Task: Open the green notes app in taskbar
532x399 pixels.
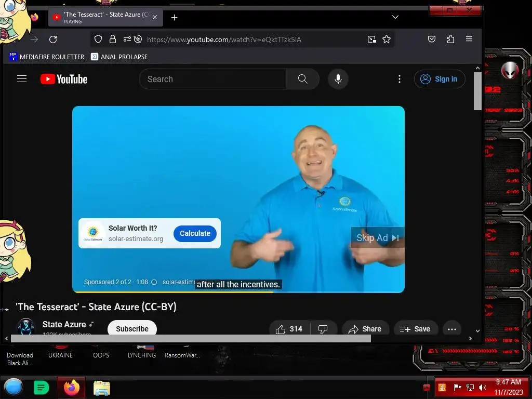Action: tap(42, 388)
